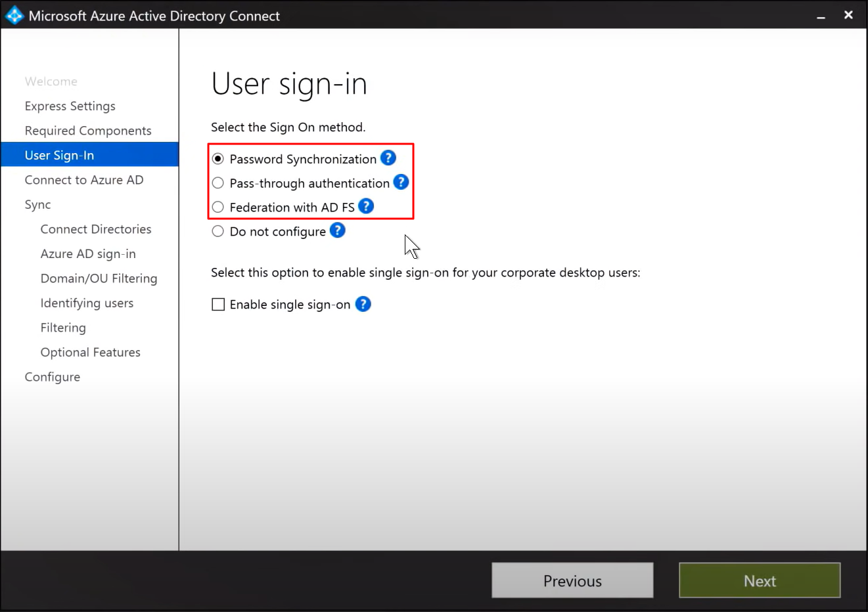Navigate to Express Settings step
The width and height of the screenshot is (868, 612).
pos(70,106)
